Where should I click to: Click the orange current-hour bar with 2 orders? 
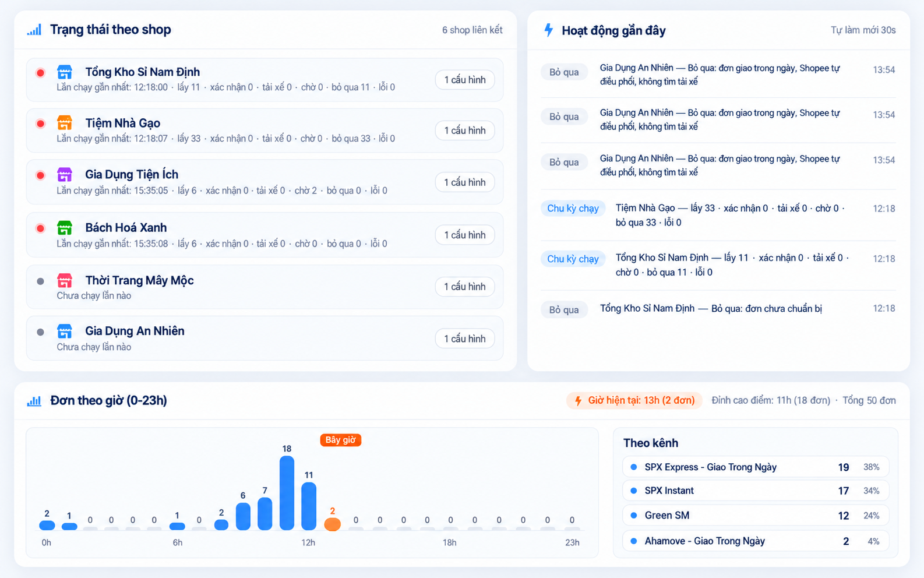click(x=332, y=524)
